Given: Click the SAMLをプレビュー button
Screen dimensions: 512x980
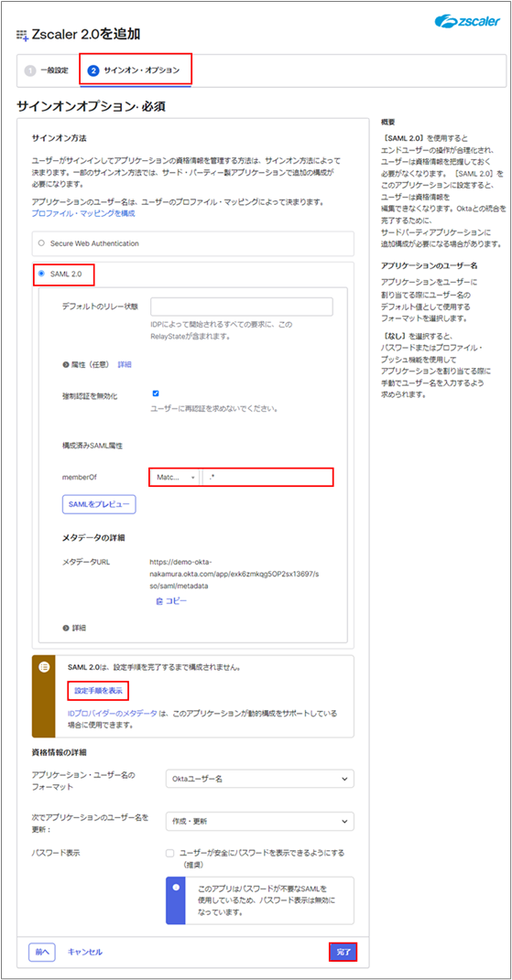Looking at the screenshot, I should 99,504.
